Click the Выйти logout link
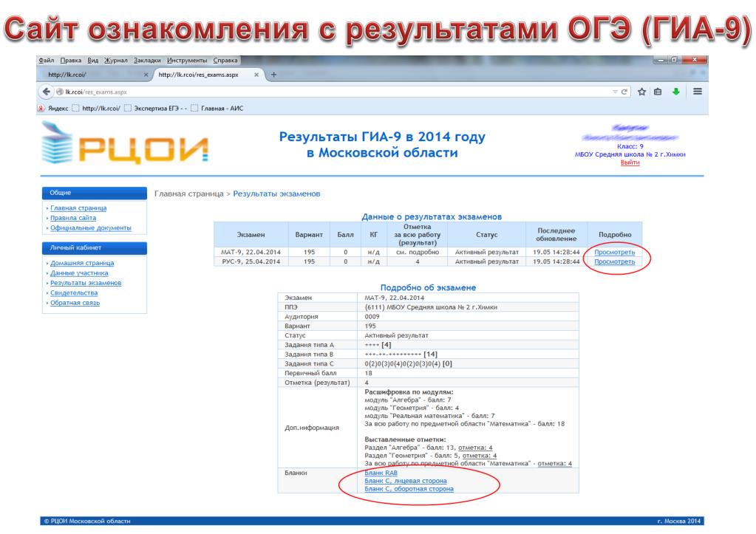The height and width of the screenshot is (534, 756). coord(630,162)
